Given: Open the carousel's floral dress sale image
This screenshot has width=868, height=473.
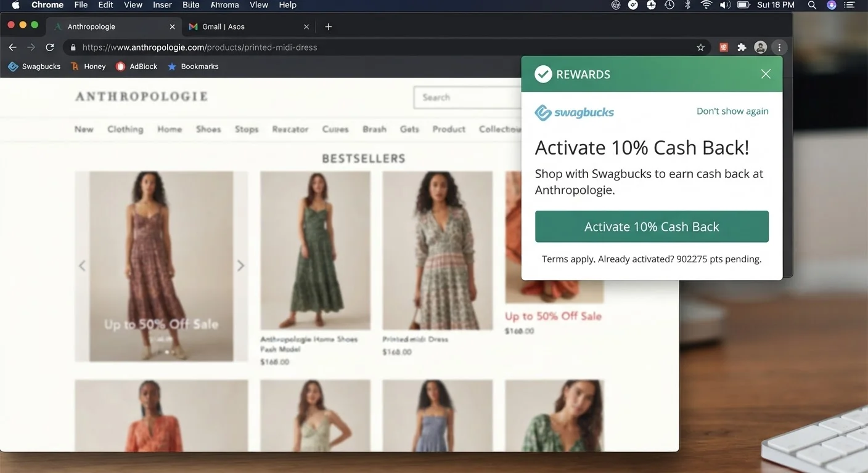Looking at the screenshot, I should coord(161,266).
